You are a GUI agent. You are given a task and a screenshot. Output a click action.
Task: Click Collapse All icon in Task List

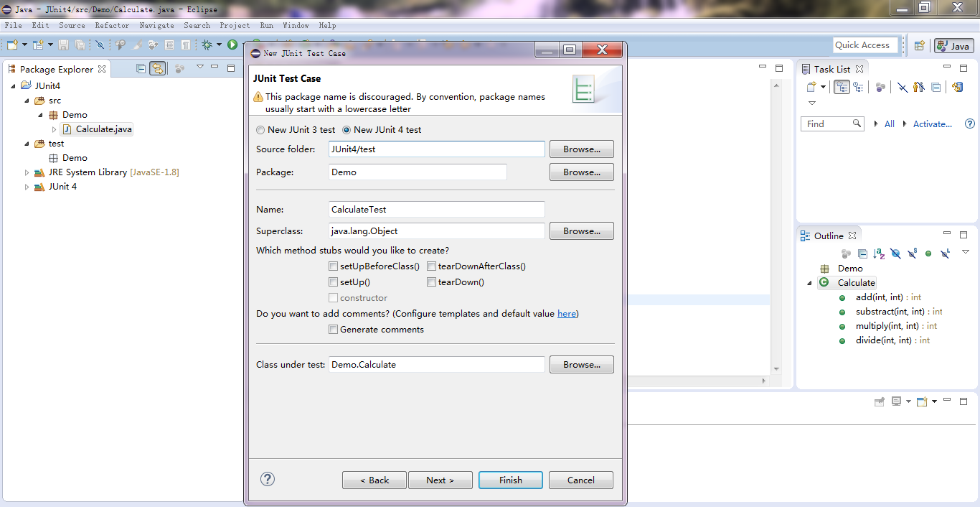[936, 87]
